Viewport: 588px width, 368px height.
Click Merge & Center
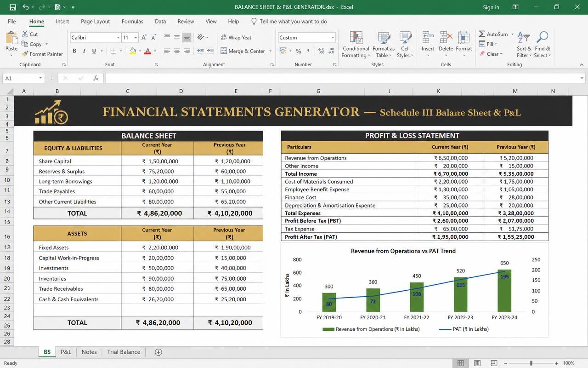pyautogui.click(x=243, y=51)
